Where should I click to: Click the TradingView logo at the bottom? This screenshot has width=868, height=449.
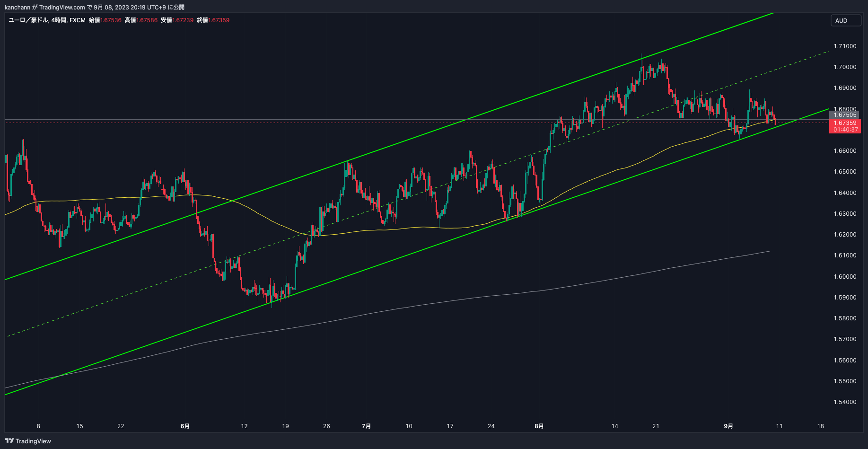[x=28, y=441]
